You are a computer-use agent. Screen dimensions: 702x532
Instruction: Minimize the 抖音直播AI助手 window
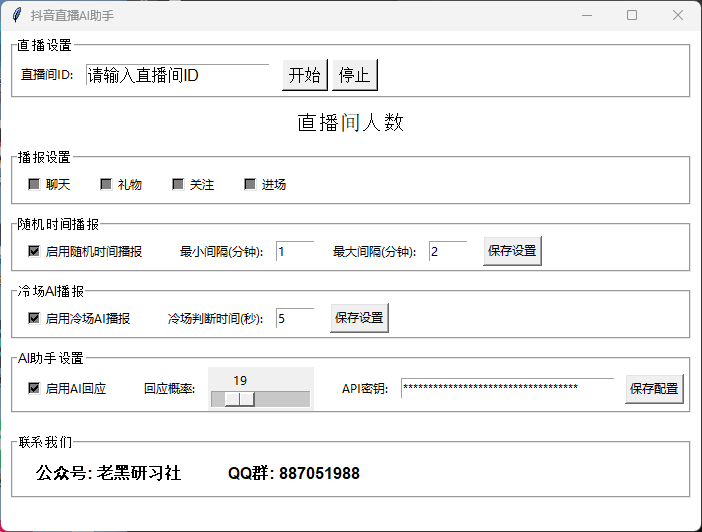coord(587,15)
